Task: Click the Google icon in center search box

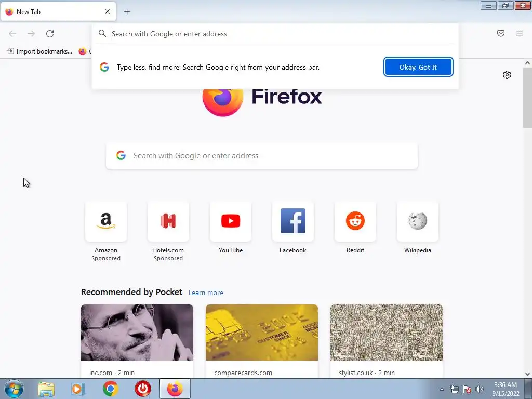Action: pos(121,155)
